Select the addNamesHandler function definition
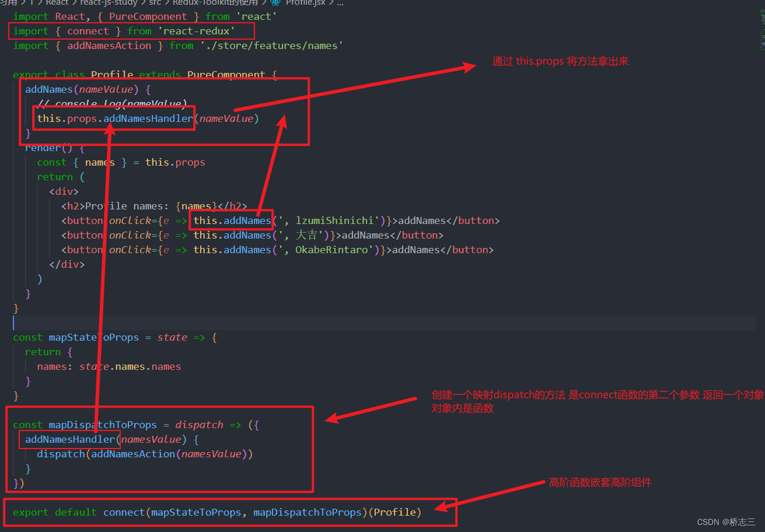 click(69, 439)
